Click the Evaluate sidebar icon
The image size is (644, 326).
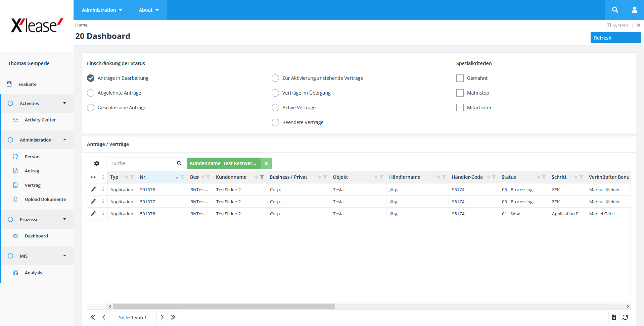pos(9,84)
